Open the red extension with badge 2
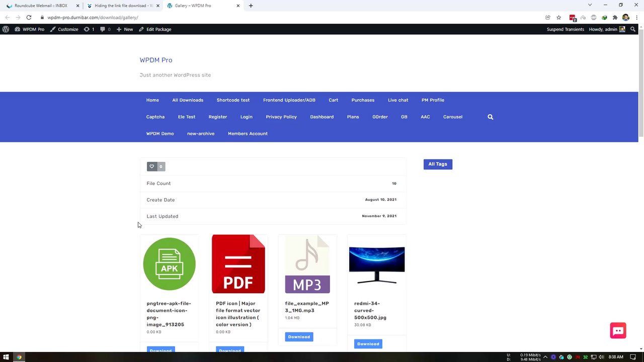Viewport: 644px width, 362px height. click(x=573, y=18)
